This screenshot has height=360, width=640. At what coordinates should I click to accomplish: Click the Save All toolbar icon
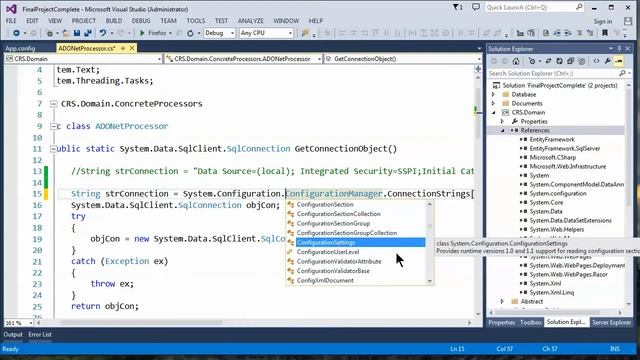pos(87,33)
